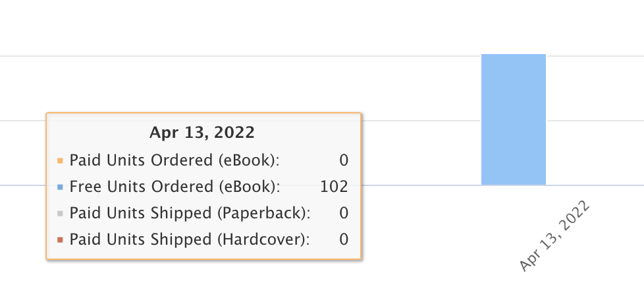Click red-brown marker beside Hardcover row
Image resolution: width=644 pixels, height=281 pixels.
[x=61, y=240]
